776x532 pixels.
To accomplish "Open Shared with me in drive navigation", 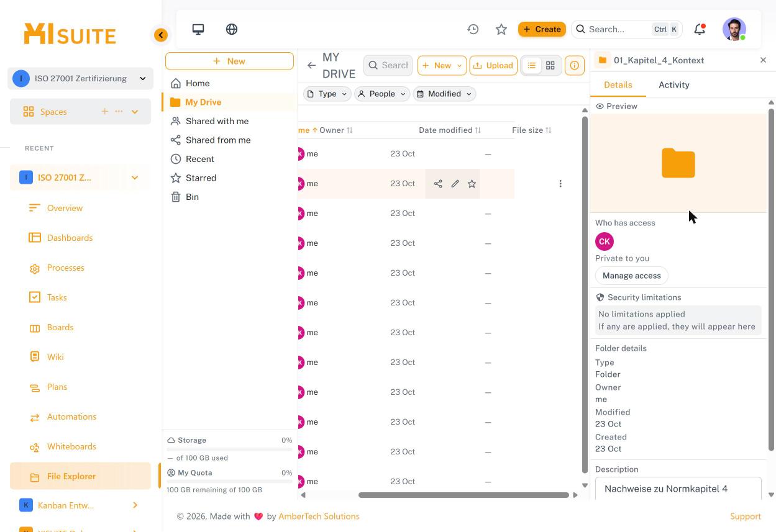I will (x=217, y=121).
